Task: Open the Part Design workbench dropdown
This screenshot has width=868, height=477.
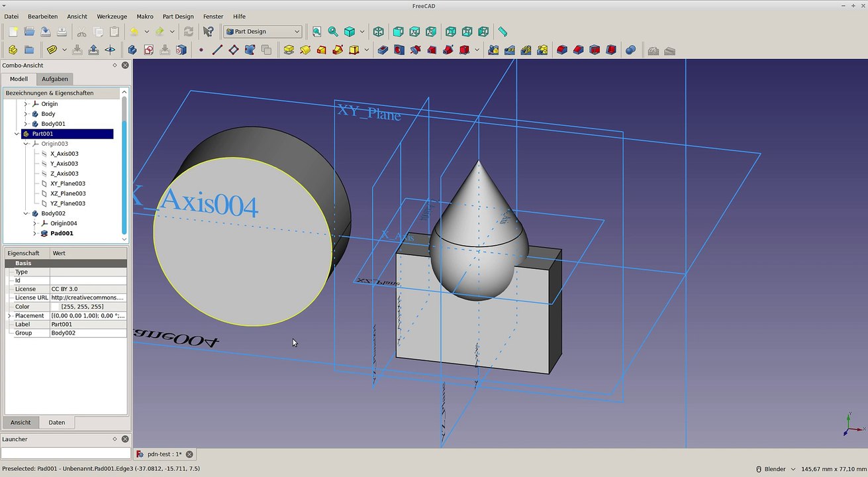Action: tap(263, 31)
